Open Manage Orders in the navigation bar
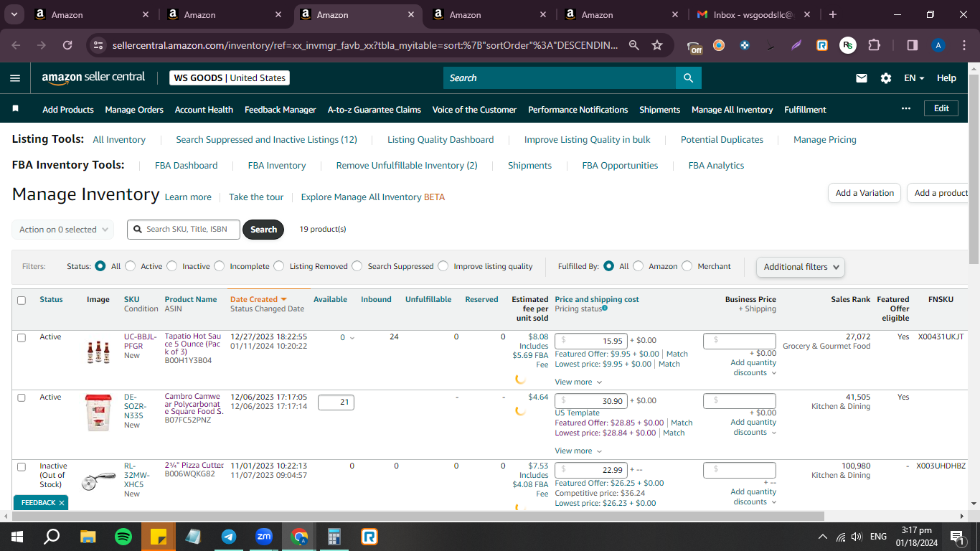The image size is (980, 551). coord(134,110)
